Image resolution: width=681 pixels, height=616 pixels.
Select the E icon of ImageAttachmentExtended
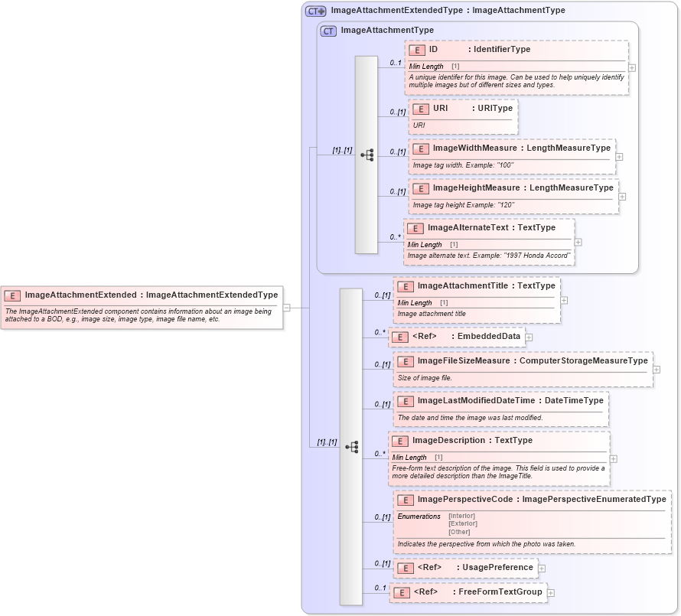11,295
